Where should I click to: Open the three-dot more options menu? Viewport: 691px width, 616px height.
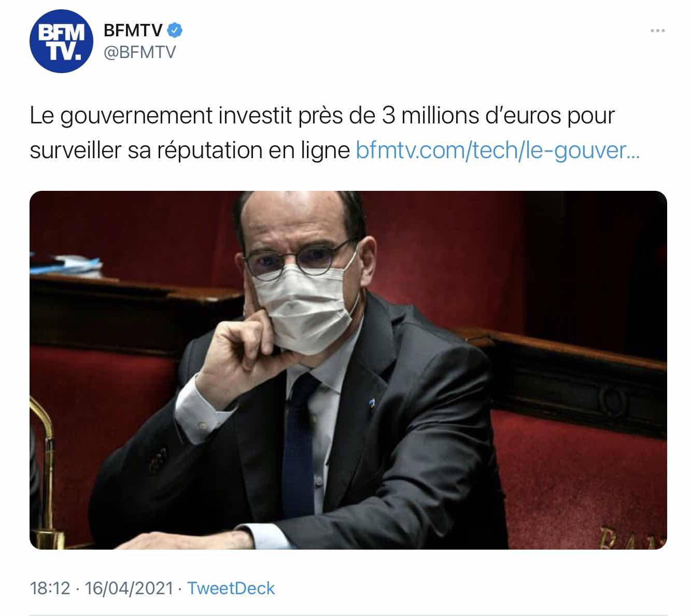(657, 31)
